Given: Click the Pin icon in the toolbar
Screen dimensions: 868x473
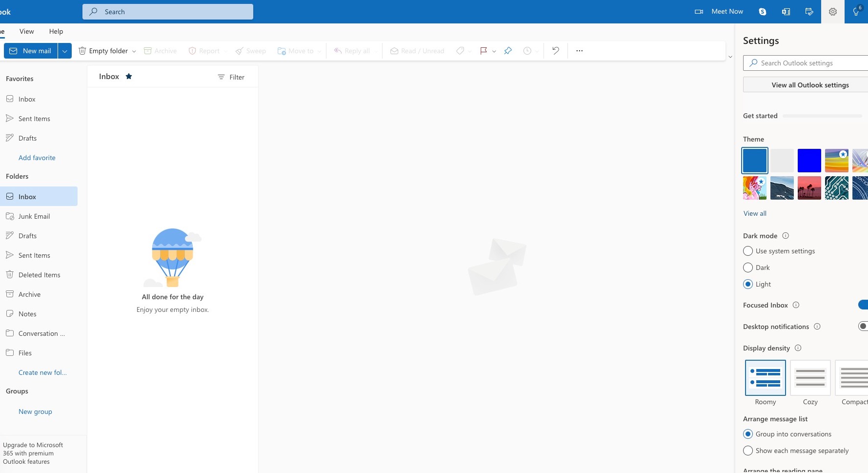Looking at the screenshot, I should click(508, 51).
